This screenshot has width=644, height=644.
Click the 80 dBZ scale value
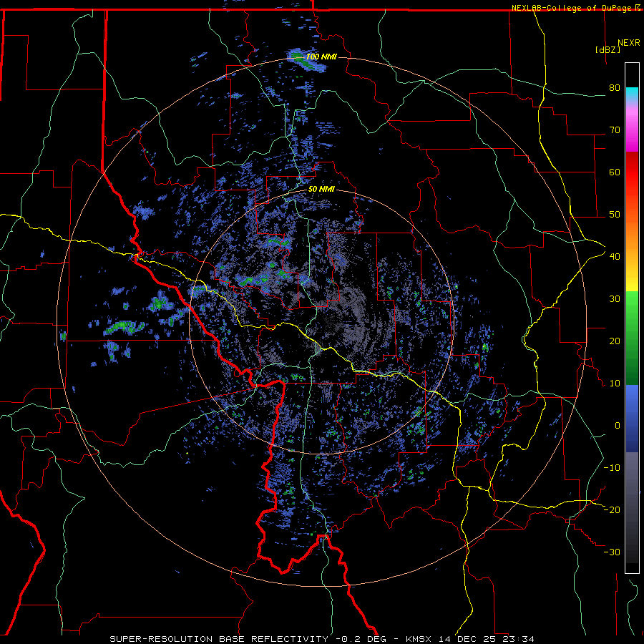click(x=615, y=88)
